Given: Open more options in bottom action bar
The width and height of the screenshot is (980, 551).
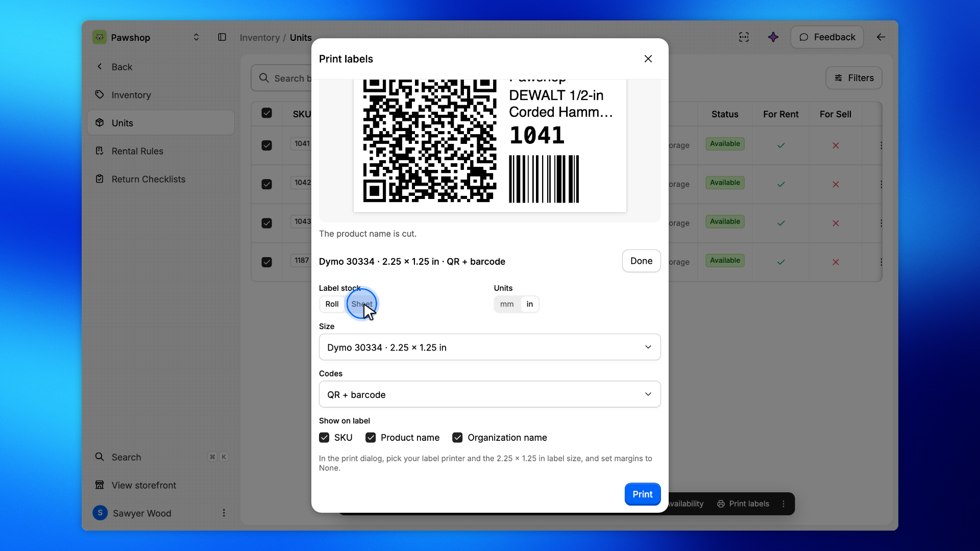Looking at the screenshot, I should coord(783,504).
